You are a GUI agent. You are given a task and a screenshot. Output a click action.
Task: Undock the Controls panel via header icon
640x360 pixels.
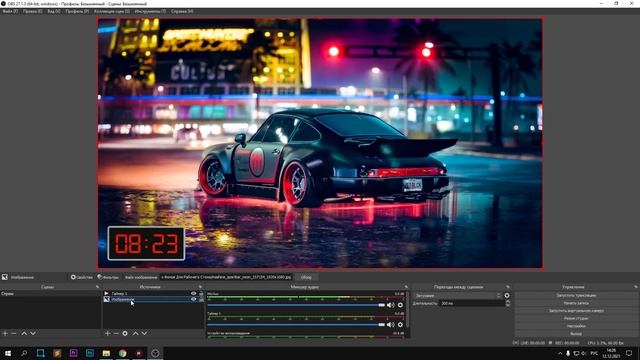636,287
